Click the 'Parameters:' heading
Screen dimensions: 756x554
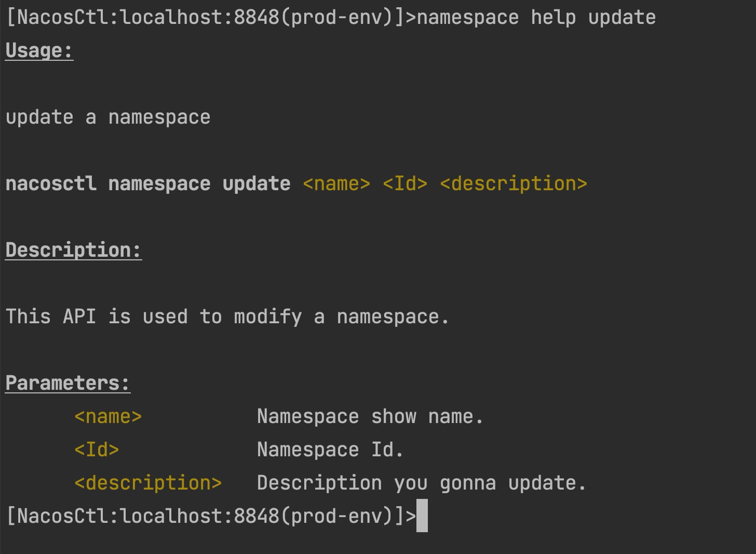click(x=68, y=384)
